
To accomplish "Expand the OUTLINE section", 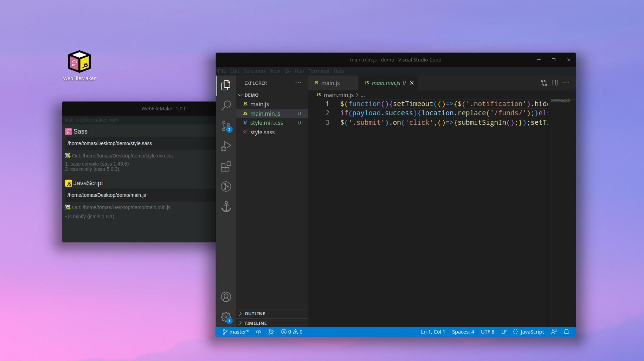I will [255, 314].
